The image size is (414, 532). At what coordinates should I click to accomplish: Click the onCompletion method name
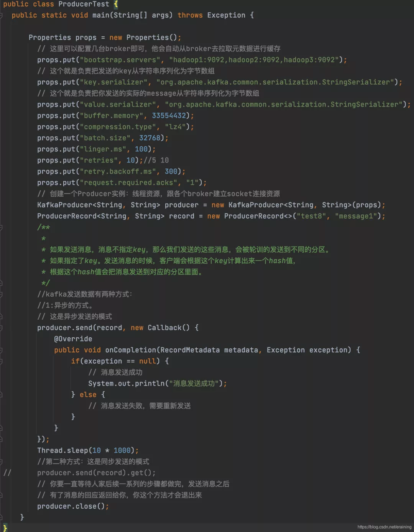[131, 350]
